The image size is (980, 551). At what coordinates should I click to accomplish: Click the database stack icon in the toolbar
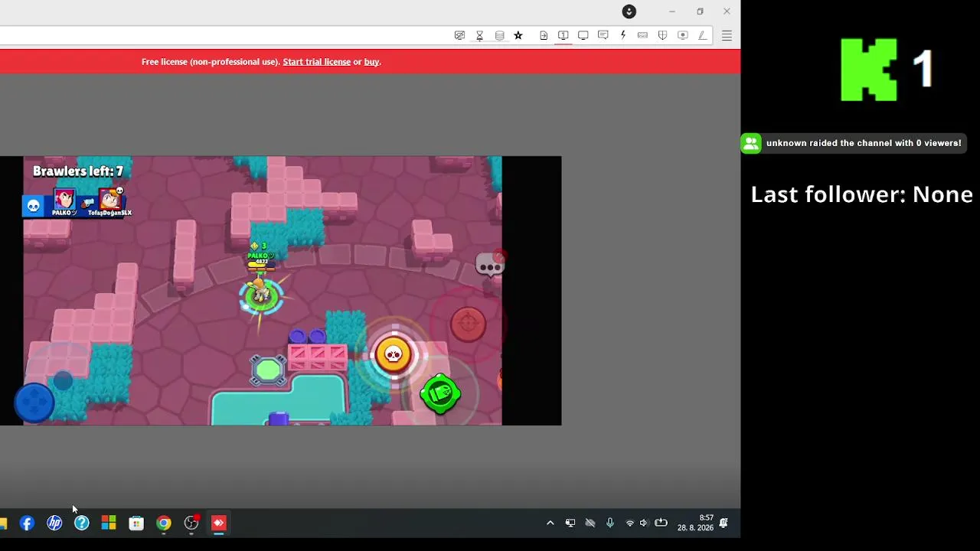pyautogui.click(x=499, y=35)
